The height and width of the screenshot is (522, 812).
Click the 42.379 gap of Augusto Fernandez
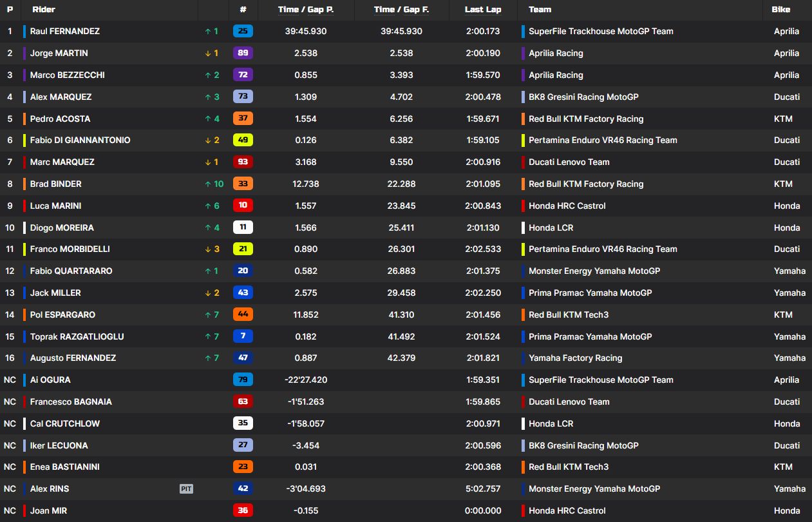coord(402,358)
